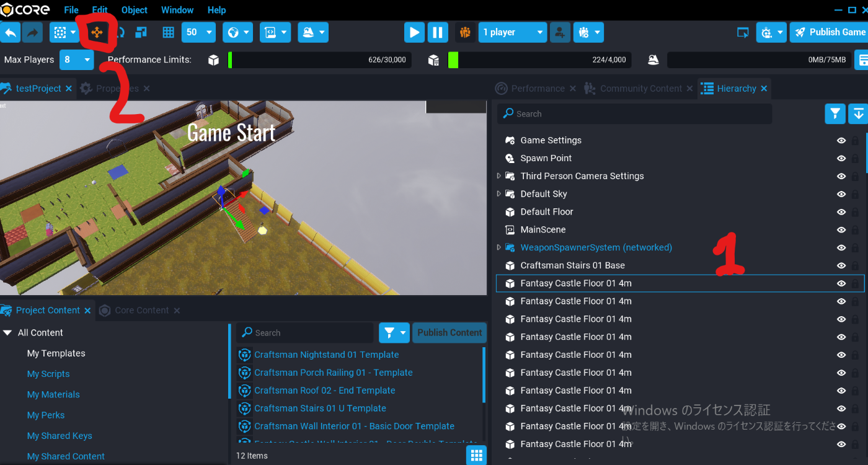Click the Spawn Point object icon
The width and height of the screenshot is (868, 465).
(x=510, y=158)
